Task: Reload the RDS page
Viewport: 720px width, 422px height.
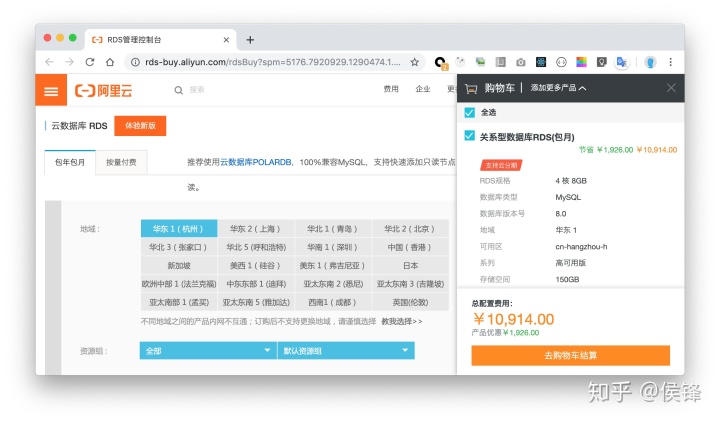Action: 90,62
